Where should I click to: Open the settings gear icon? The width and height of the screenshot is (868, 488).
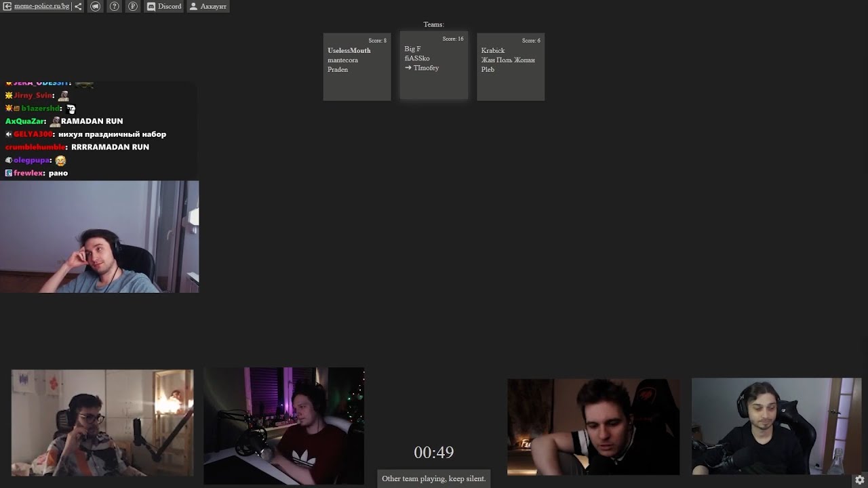860,479
